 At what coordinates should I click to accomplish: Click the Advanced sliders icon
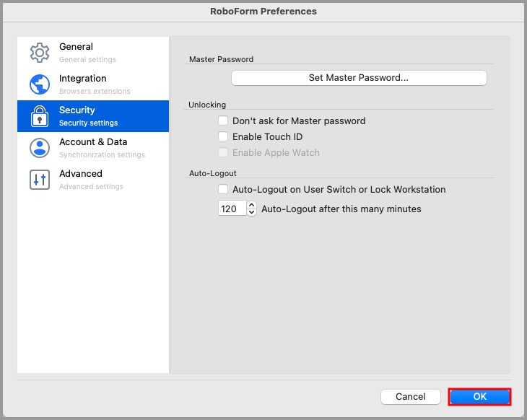coord(40,180)
